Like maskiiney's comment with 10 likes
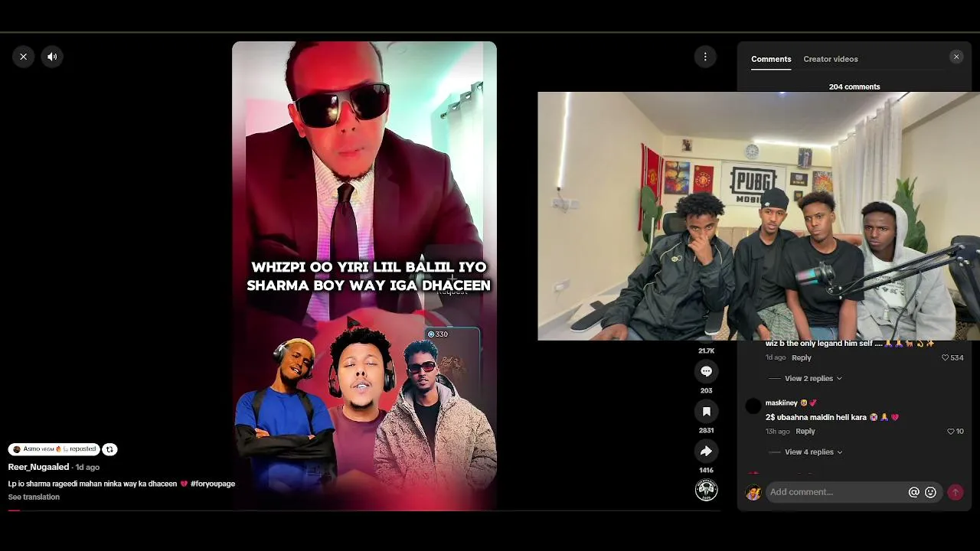 (951, 432)
